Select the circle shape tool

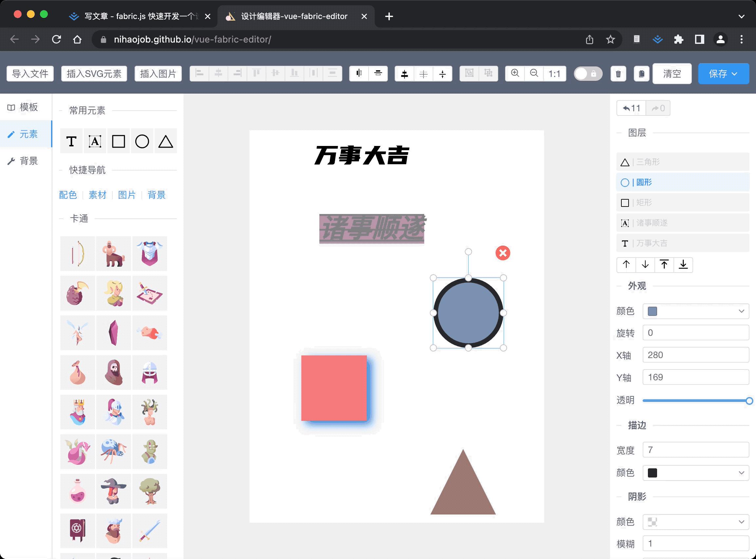(x=142, y=141)
